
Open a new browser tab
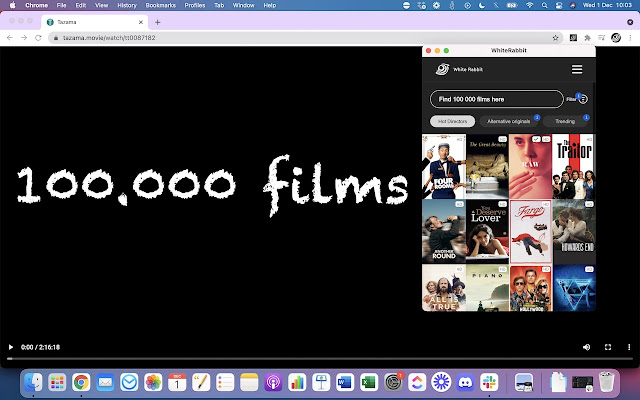157,22
